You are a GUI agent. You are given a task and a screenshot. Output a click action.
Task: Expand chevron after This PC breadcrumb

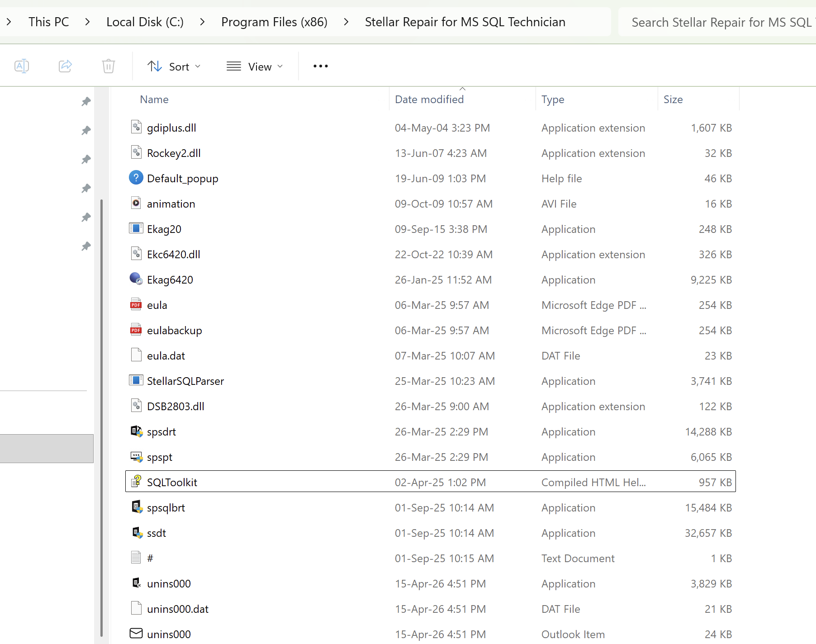click(x=88, y=22)
